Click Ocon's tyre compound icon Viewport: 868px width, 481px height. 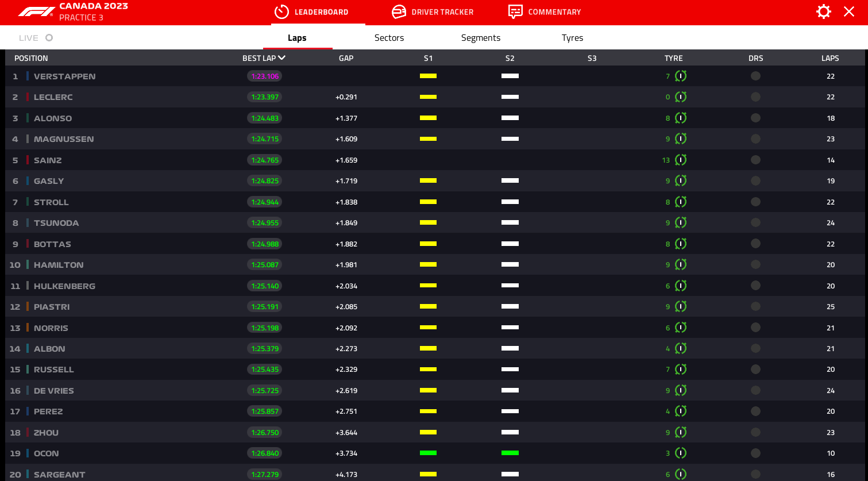[x=681, y=453]
